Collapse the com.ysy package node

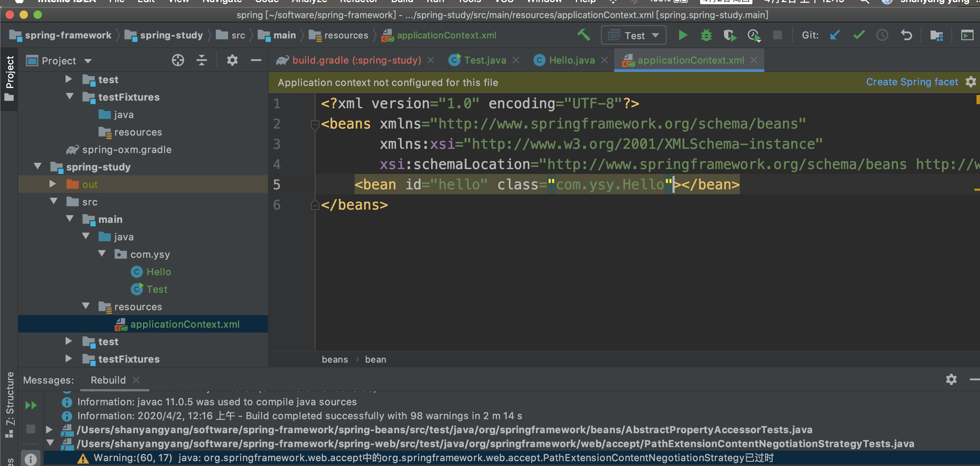(102, 254)
